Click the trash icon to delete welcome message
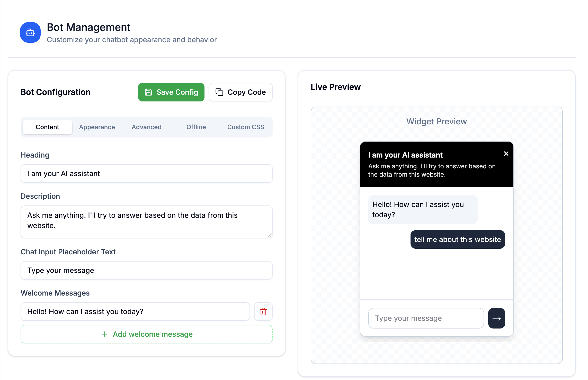The width and height of the screenshot is (588, 380). point(263,312)
